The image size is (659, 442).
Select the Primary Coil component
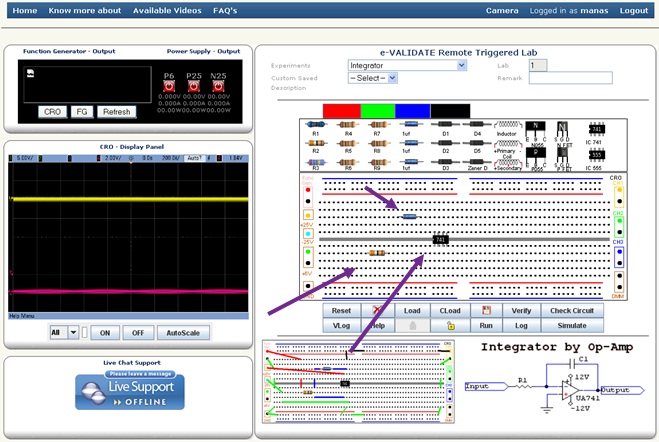(507, 144)
